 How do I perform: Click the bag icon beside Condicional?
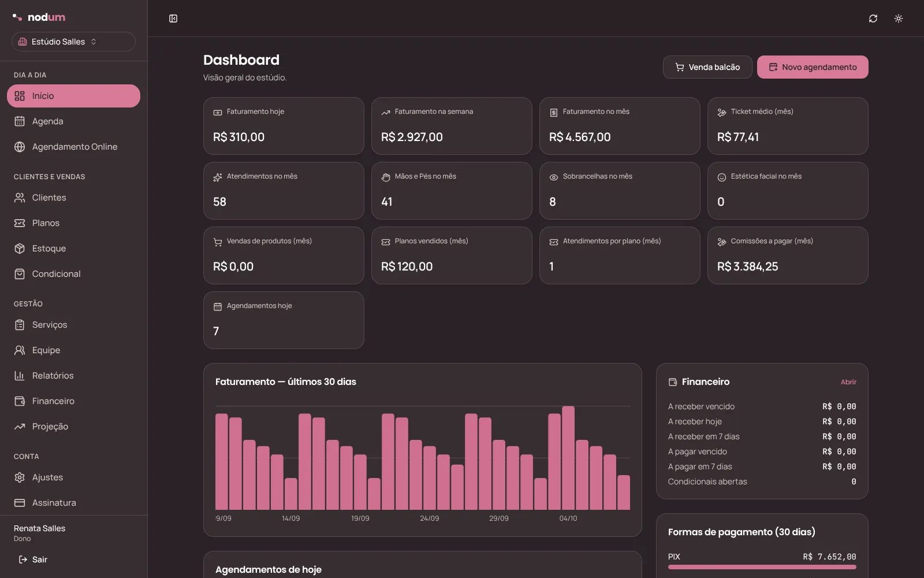tap(20, 274)
